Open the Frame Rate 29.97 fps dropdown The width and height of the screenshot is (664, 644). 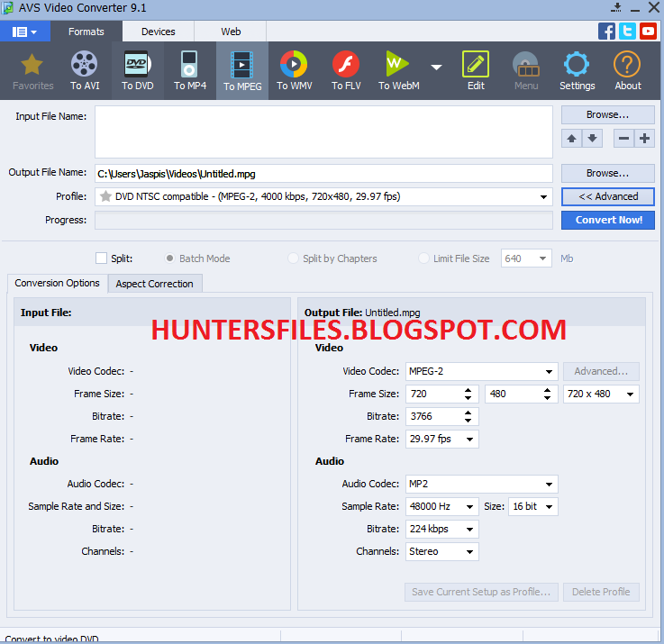pos(442,439)
